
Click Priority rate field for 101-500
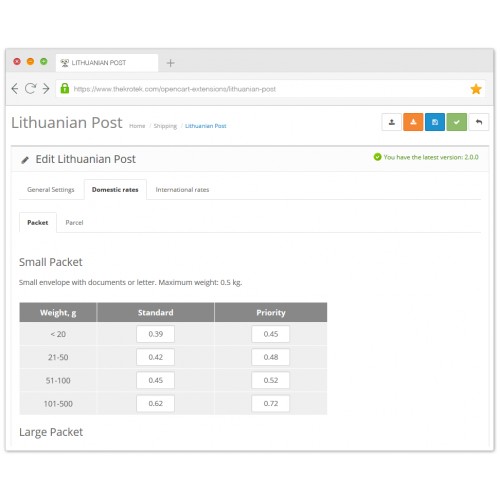pos(270,403)
